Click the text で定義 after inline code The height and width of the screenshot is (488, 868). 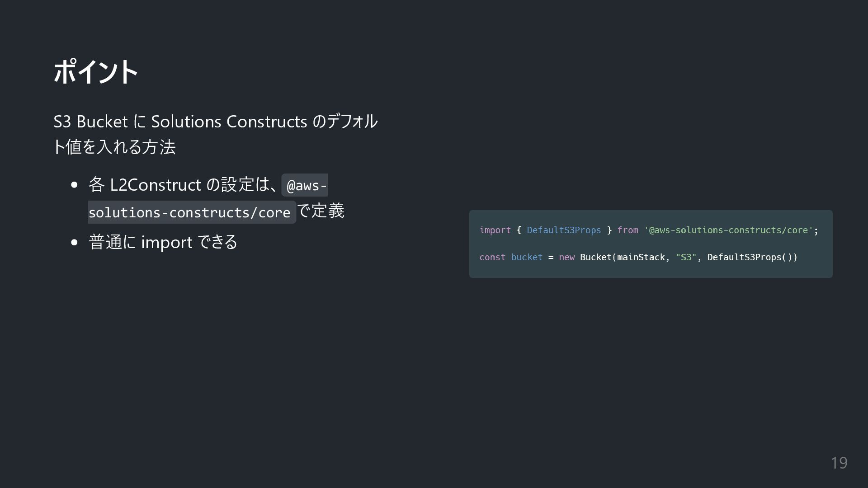pos(321,211)
